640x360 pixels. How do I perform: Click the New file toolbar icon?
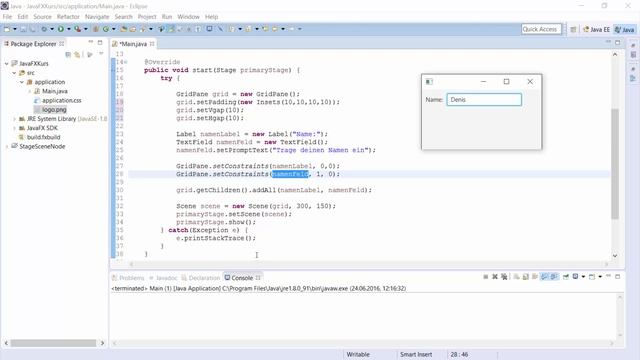7,29
